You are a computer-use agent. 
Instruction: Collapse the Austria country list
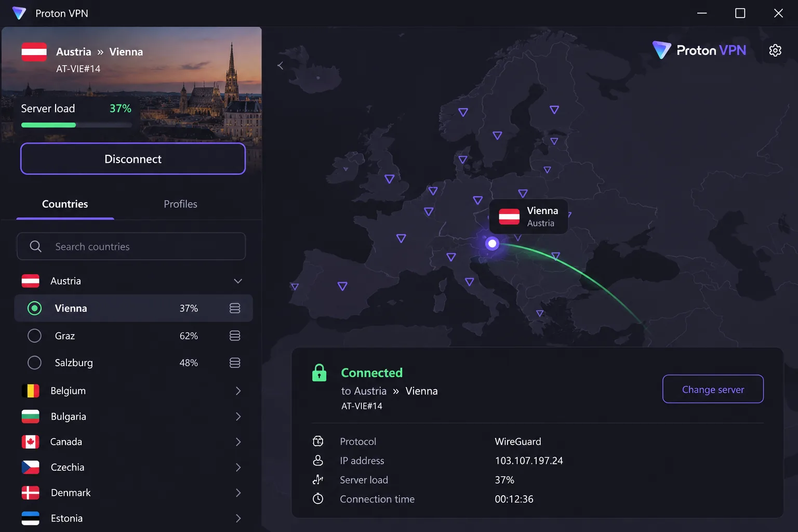[238, 281]
